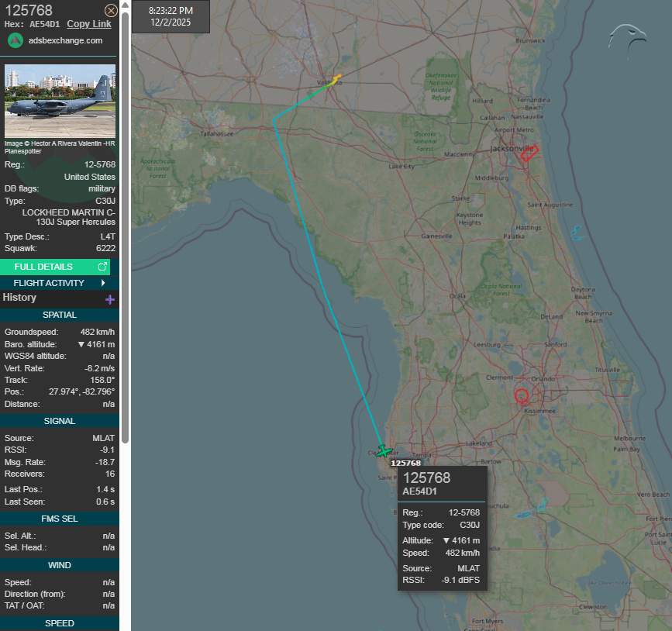Screen dimensions: 672x631
Task: Click the orange track start point near Valdosta
Action: tap(338, 78)
